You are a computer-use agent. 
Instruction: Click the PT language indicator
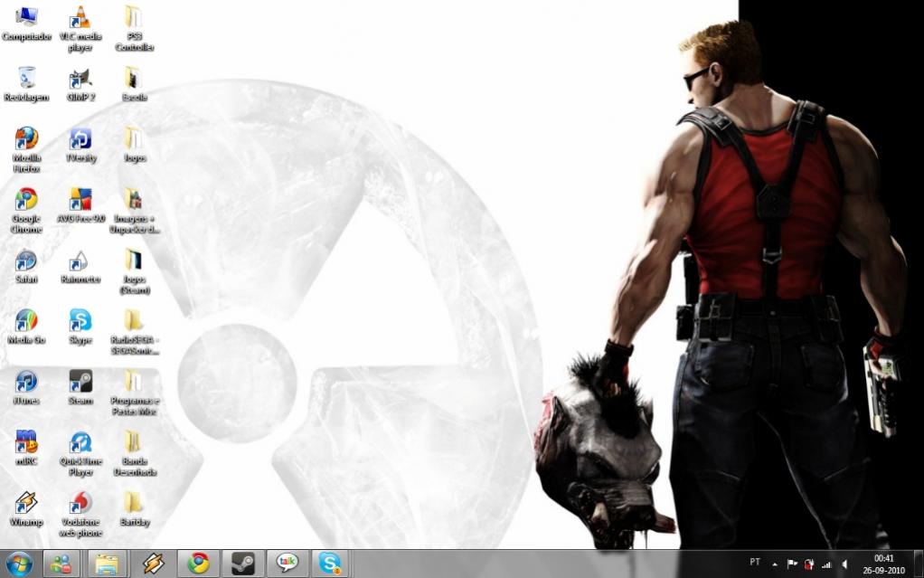[x=755, y=562]
